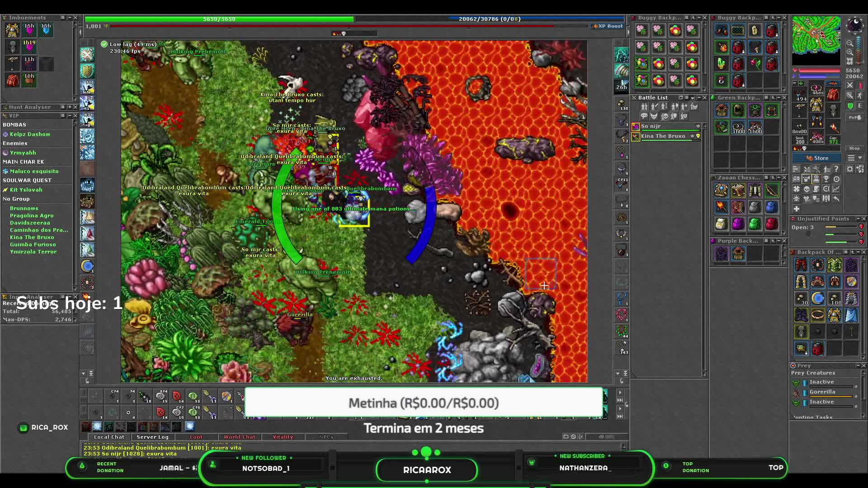This screenshot has width=868, height=488.
Task: Select the golden armor equipment slot
Action: tap(816, 105)
